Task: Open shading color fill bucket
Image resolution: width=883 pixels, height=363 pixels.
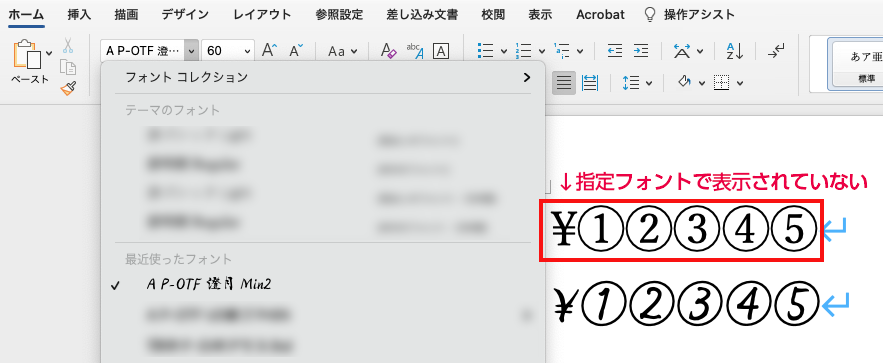Action: [685, 83]
